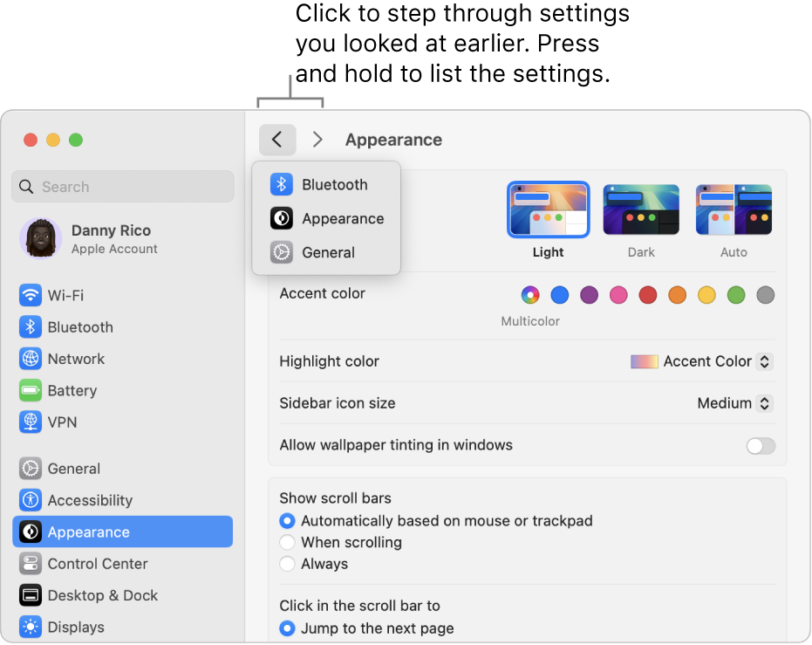Click the magnifying glass search icon

[26, 187]
